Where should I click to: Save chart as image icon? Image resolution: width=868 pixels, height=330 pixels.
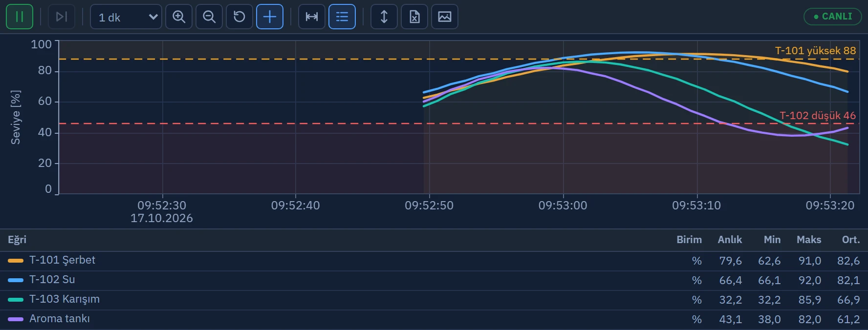[445, 17]
